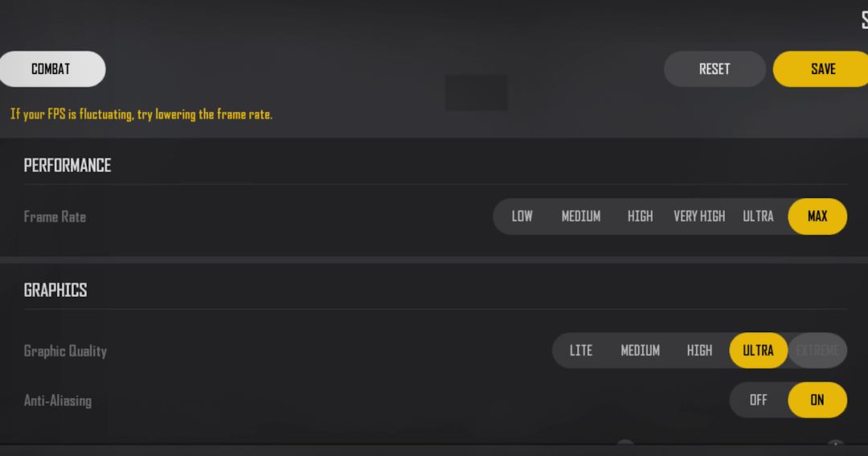This screenshot has width=868, height=456.
Task: Choose MEDIUM Graphic Quality
Action: click(640, 351)
